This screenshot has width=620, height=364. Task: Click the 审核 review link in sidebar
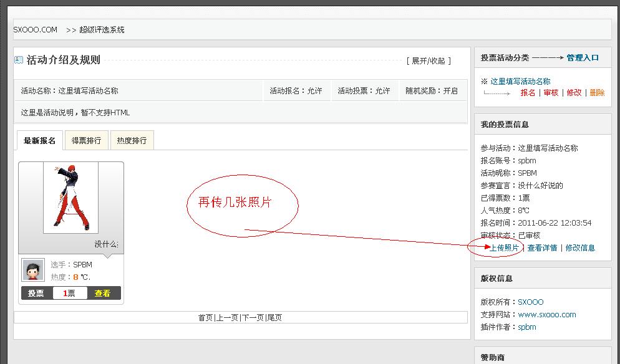[550, 91]
